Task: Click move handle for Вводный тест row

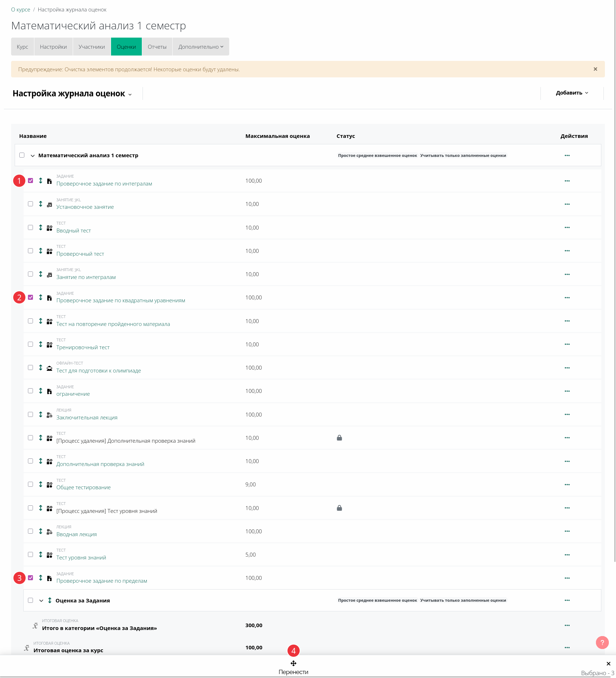Action: (40, 227)
